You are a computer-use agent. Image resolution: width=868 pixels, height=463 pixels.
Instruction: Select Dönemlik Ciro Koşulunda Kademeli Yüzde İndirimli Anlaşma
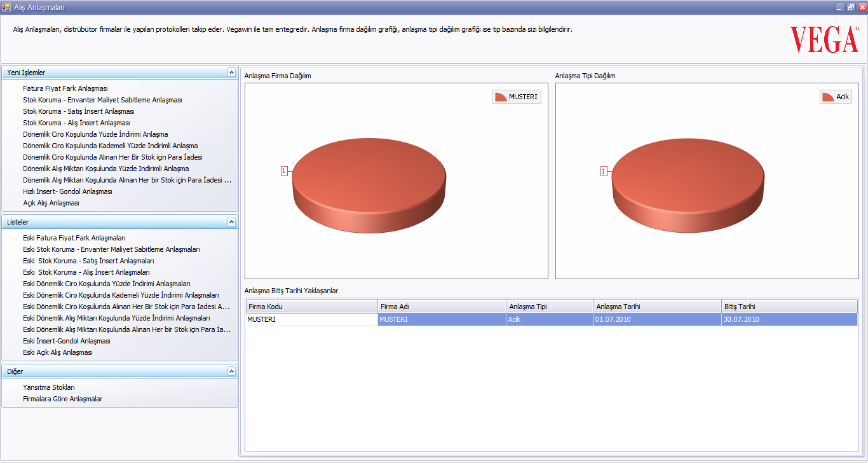(x=111, y=146)
